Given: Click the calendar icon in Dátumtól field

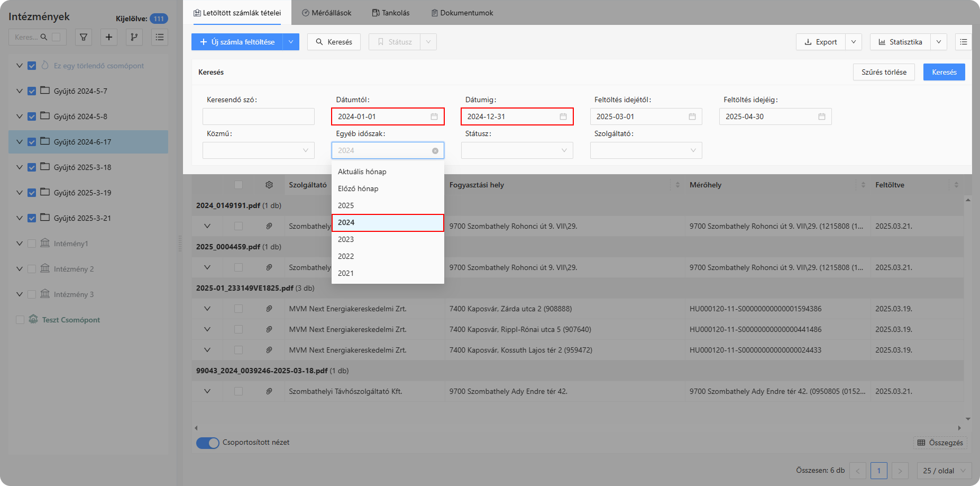Looking at the screenshot, I should coord(434,116).
